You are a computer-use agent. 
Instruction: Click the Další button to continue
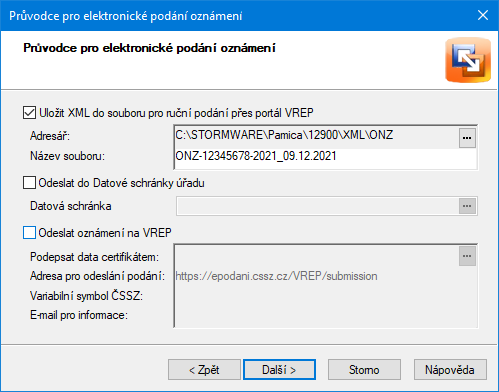tap(279, 369)
